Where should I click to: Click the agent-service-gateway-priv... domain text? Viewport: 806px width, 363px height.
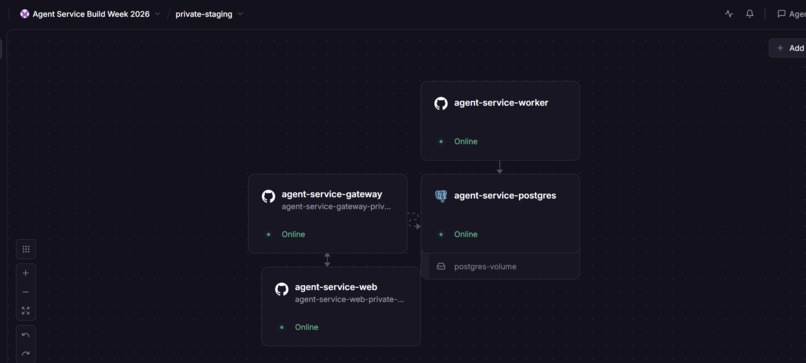[x=336, y=207]
